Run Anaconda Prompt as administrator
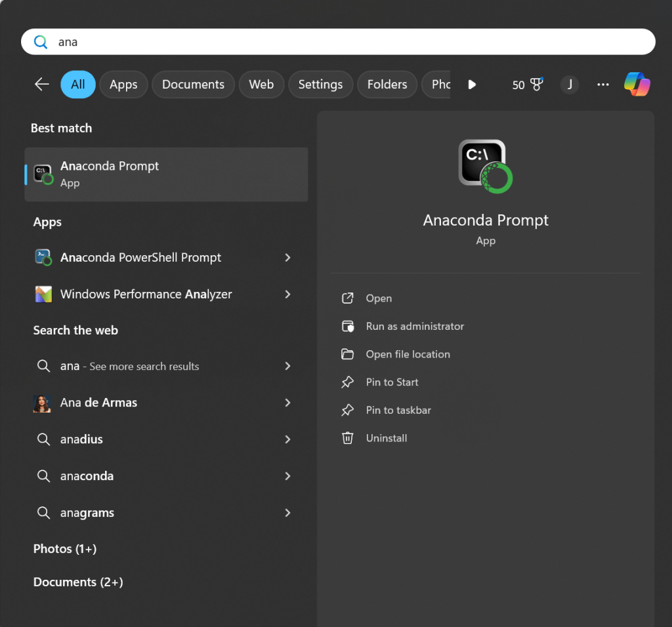 (414, 326)
